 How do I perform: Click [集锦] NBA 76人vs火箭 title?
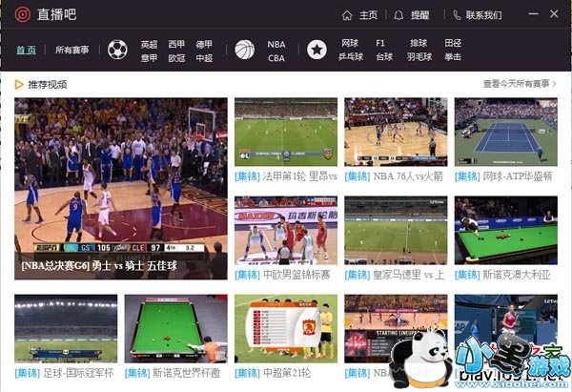coord(394,176)
